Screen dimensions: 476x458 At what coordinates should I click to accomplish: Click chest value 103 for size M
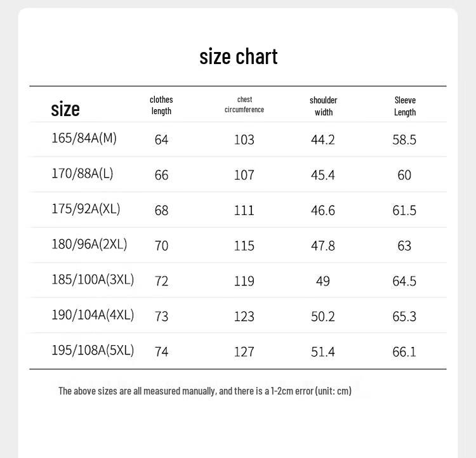[244, 140]
